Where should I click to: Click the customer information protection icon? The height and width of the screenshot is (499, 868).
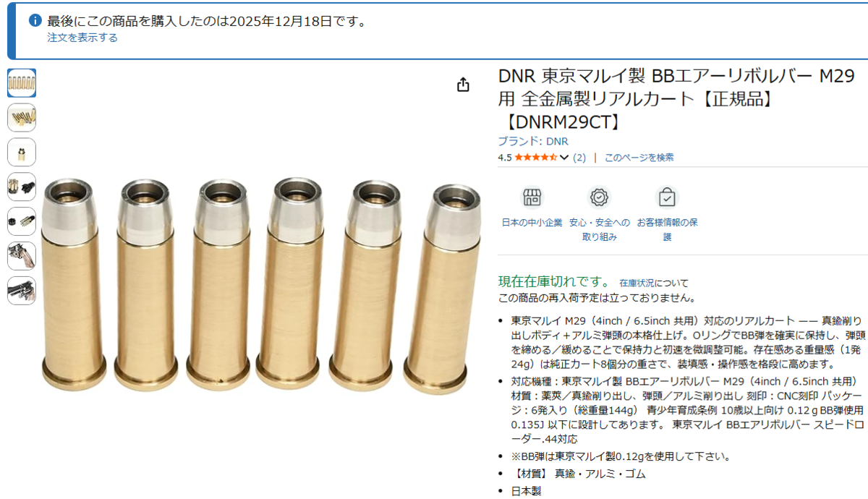[667, 197]
